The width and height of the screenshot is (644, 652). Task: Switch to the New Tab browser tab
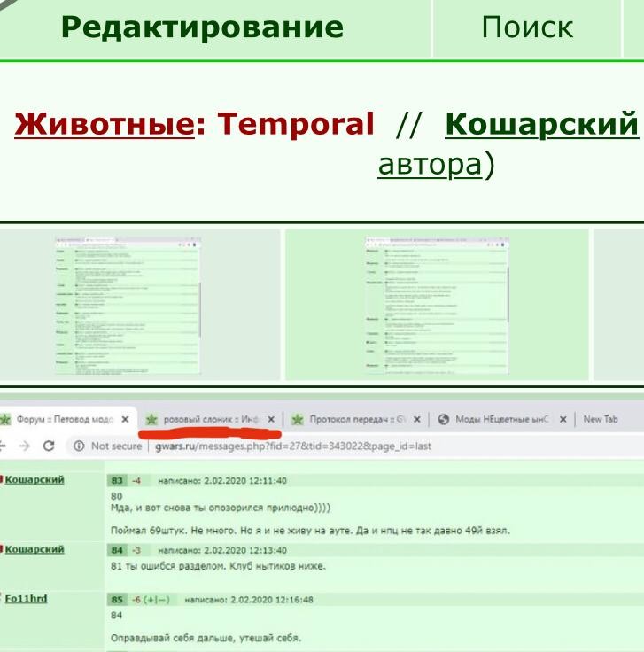601,419
